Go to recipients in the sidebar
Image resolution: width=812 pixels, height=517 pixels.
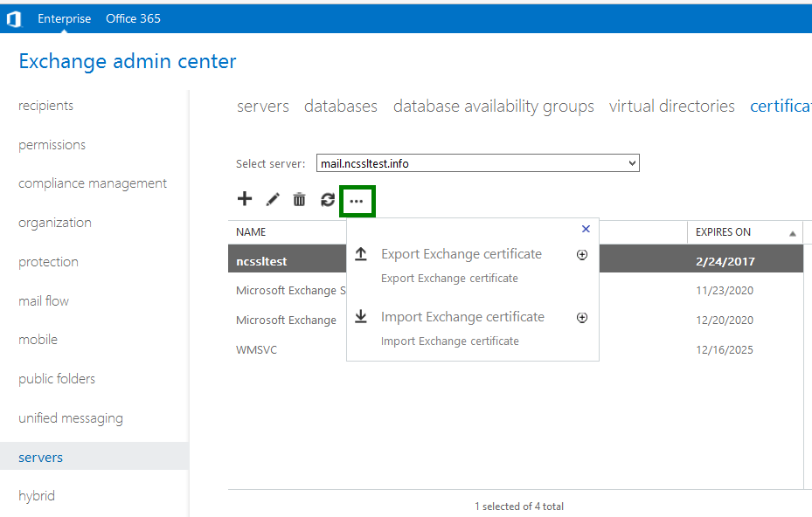tap(45, 106)
